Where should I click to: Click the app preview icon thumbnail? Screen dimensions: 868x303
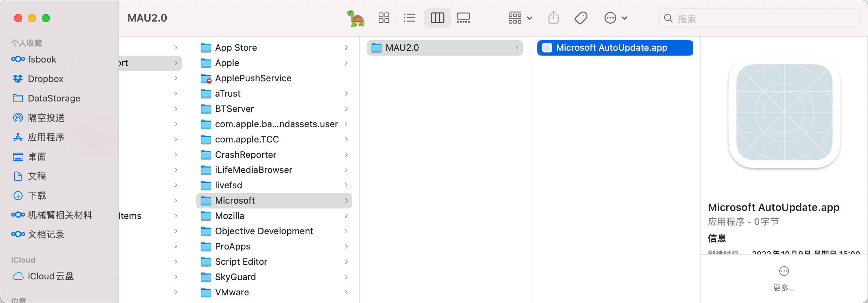(784, 112)
